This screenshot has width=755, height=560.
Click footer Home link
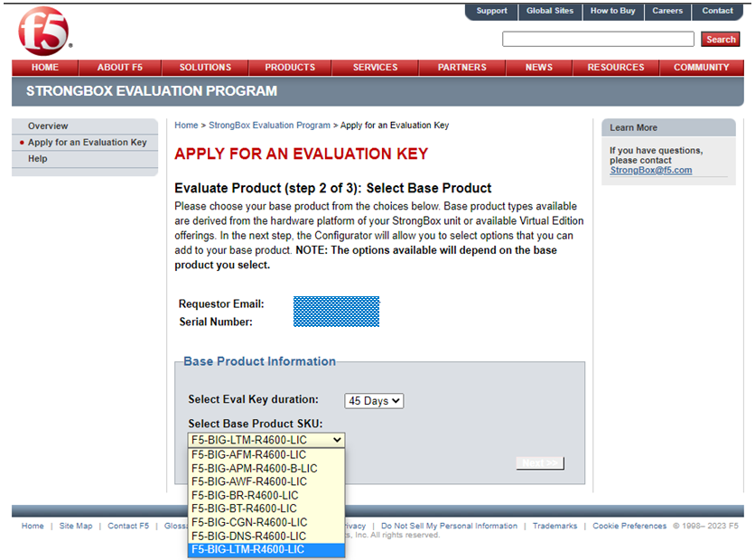pos(33,526)
